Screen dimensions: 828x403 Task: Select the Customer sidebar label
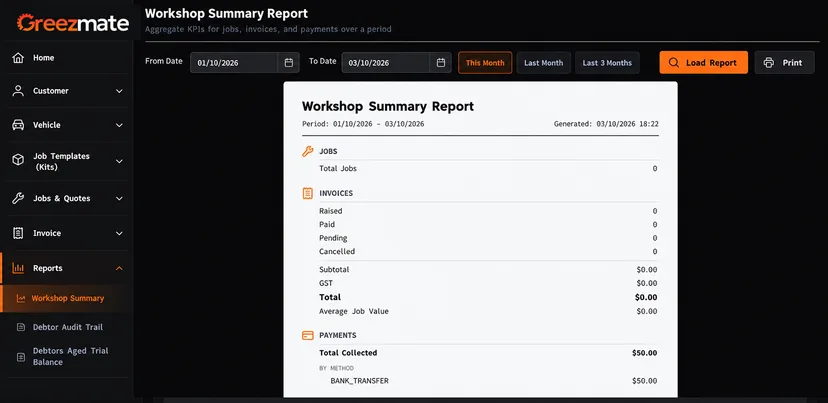pyautogui.click(x=51, y=91)
